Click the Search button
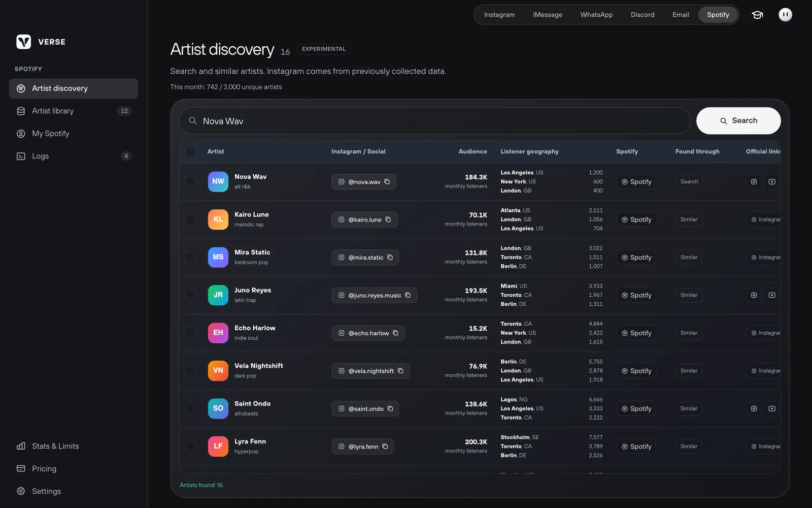This screenshot has height=508, width=812. (738, 121)
